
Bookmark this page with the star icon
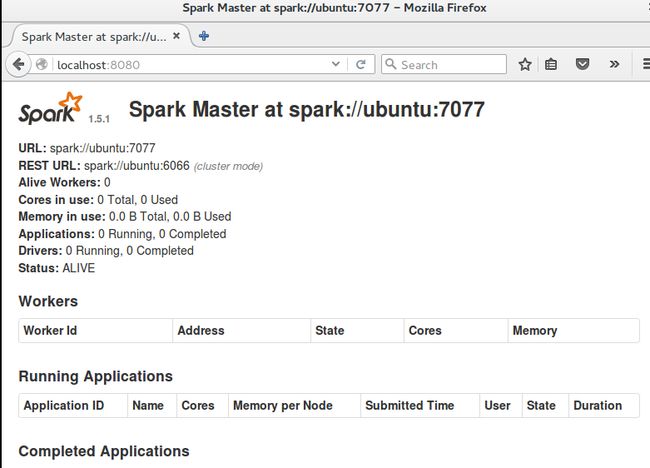[x=525, y=64]
